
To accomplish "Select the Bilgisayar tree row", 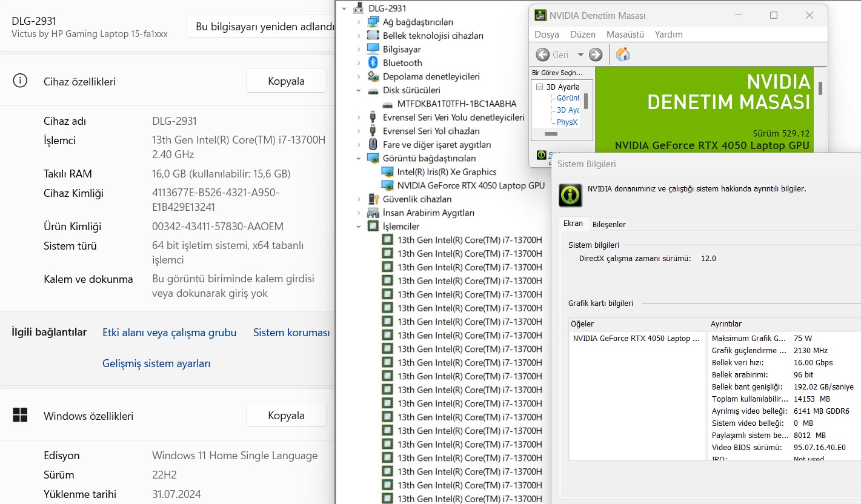I will (x=402, y=49).
